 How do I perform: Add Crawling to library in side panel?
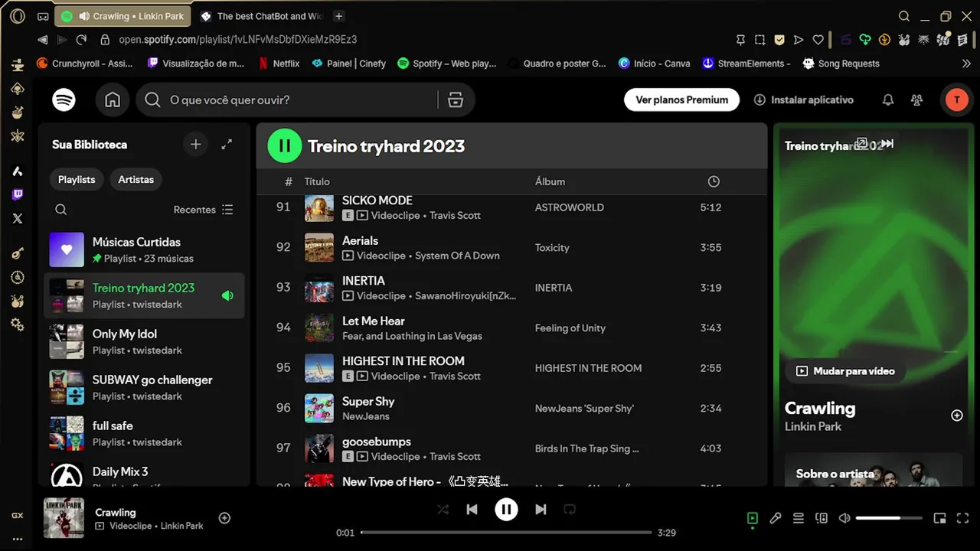(x=957, y=416)
